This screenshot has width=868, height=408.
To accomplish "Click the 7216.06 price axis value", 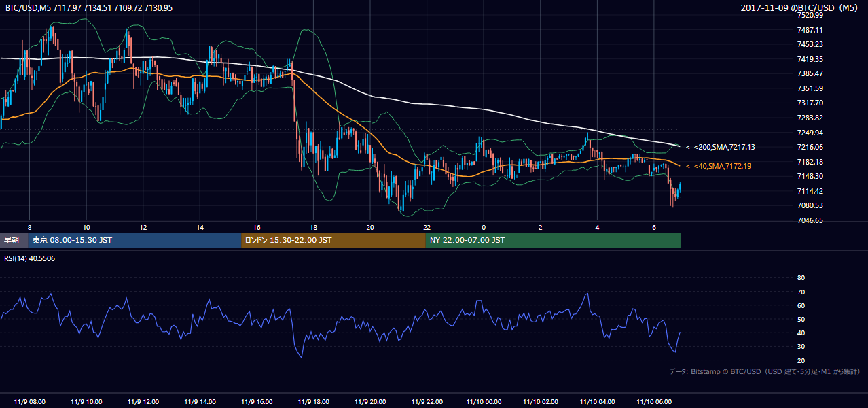I will (810, 147).
